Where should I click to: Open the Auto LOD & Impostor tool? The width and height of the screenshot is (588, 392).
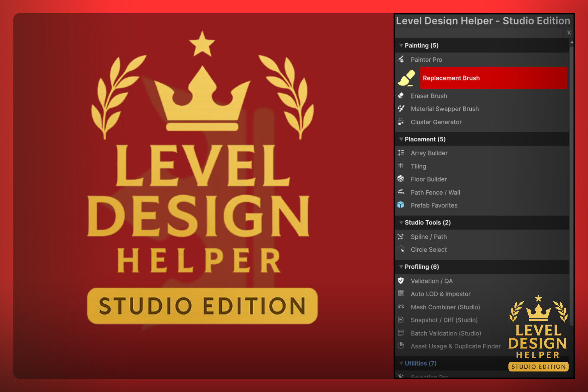[x=440, y=294]
